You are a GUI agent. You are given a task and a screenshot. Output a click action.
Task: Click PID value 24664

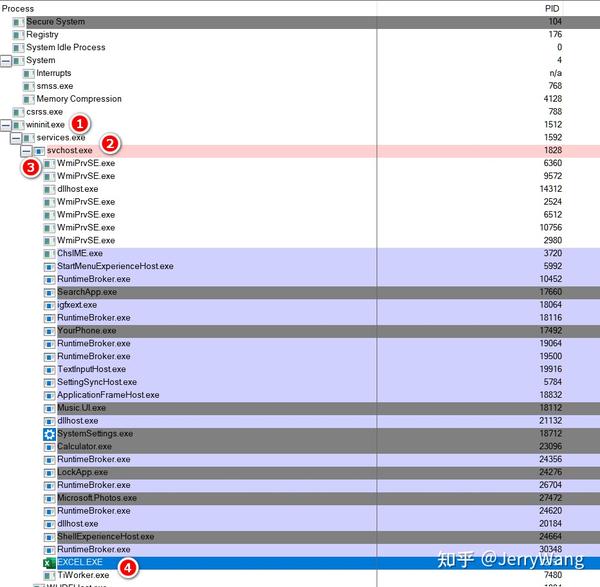551,536
